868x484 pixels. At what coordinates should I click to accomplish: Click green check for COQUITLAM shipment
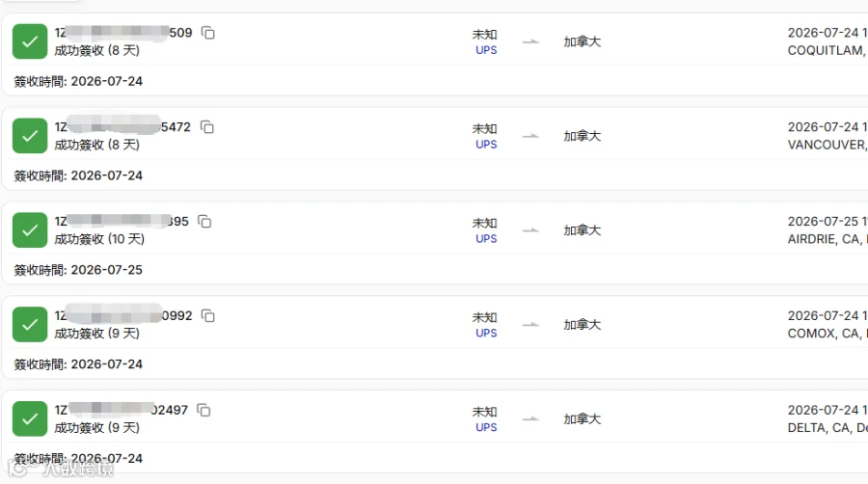(x=30, y=41)
